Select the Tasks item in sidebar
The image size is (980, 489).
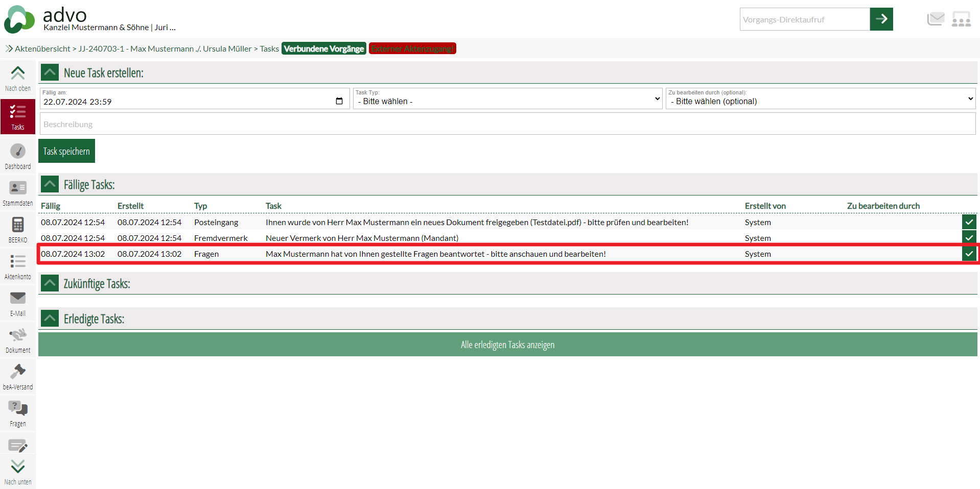(18, 117)
